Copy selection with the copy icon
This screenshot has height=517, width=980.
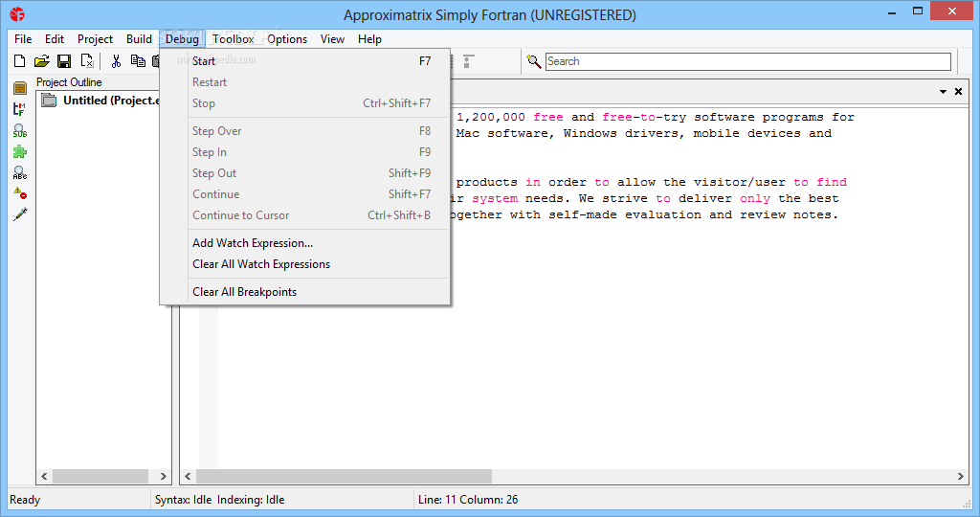pos(138,61)
